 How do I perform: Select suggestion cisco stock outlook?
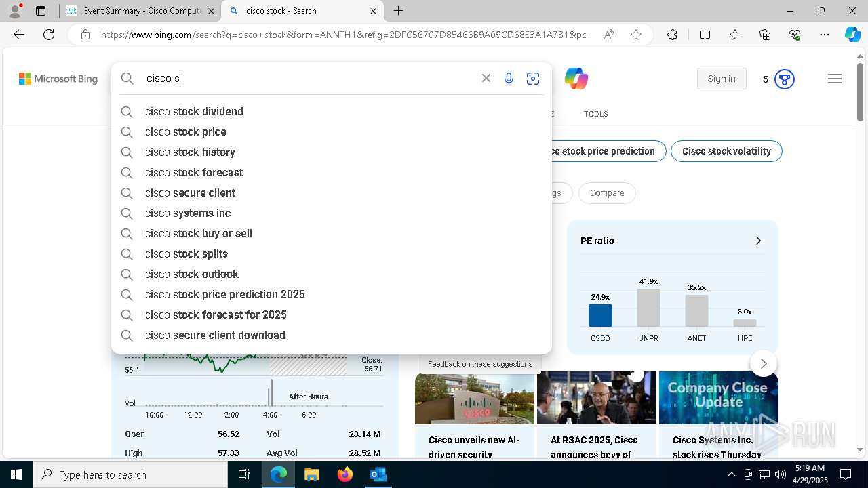coord(331,274)
